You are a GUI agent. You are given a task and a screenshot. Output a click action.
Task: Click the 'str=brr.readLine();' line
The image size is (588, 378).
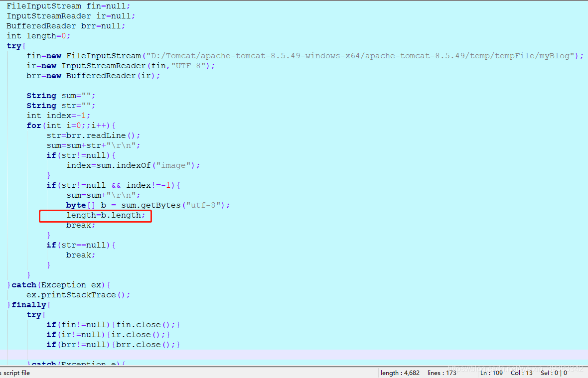pos(93,135)
